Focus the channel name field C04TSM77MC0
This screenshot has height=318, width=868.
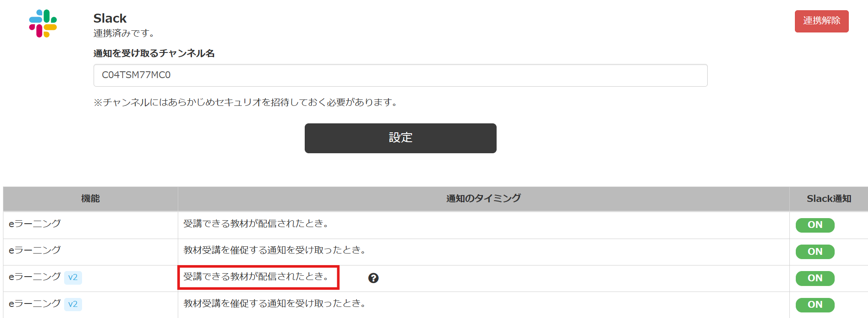point(400,75)
